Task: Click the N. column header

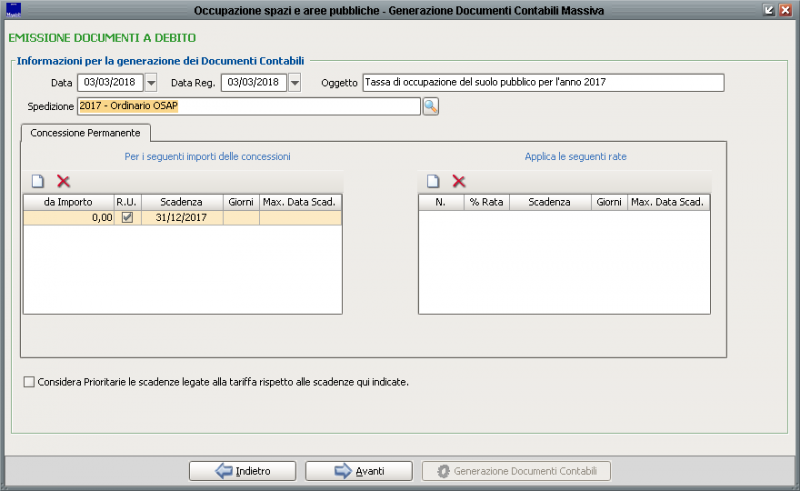Action: tap(441, 202)
